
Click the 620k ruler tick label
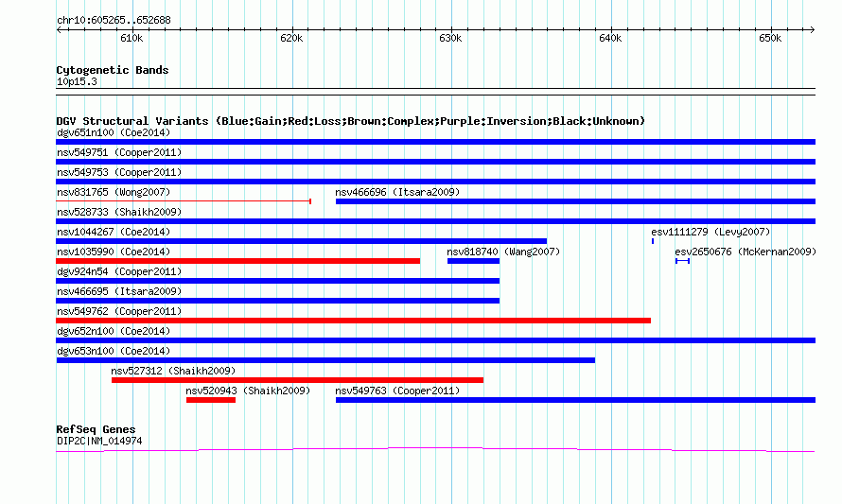point(291,38)
